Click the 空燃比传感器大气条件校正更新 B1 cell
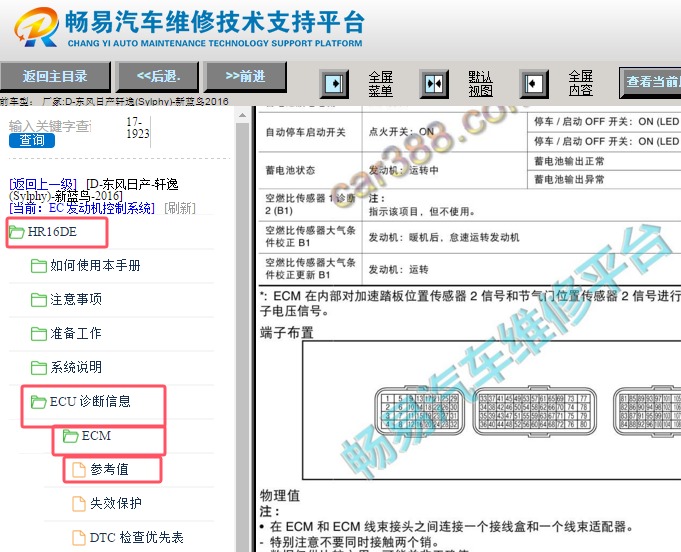 (310, 269)
